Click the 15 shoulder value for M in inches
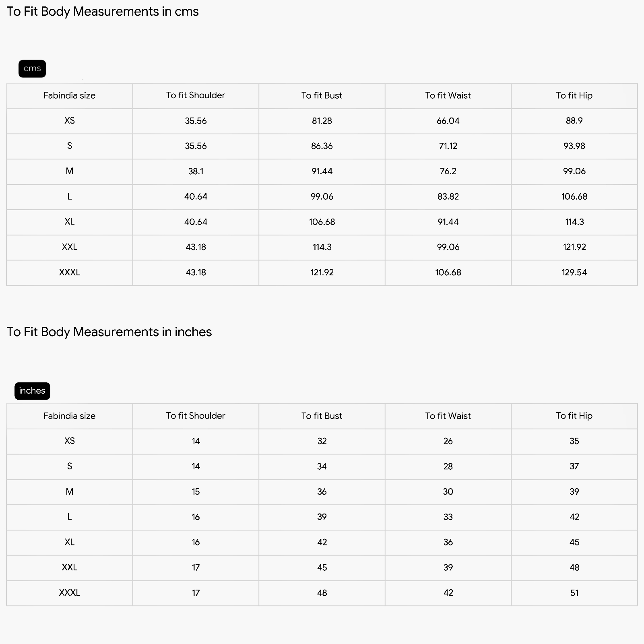Image resolution: width=644 pixels, height=644 pixels. pyautogui.click(x=196, y=492)
